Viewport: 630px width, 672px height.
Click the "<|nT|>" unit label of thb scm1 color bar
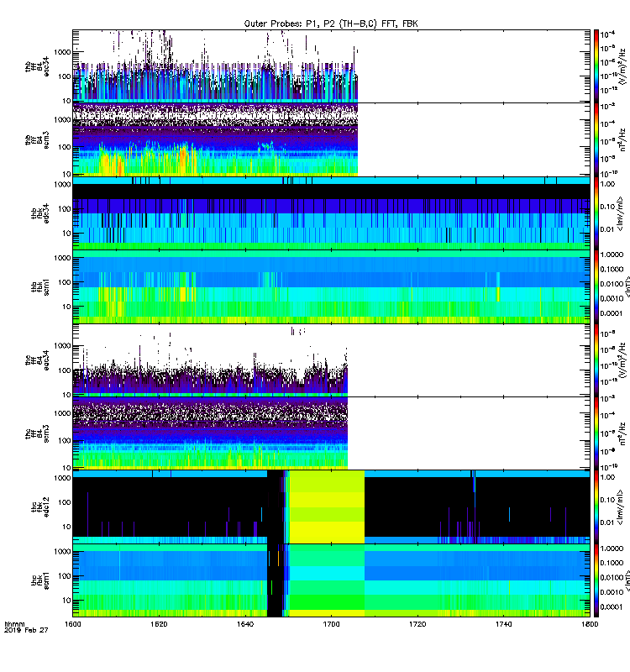pyautogui.click(x=627, y=286)
